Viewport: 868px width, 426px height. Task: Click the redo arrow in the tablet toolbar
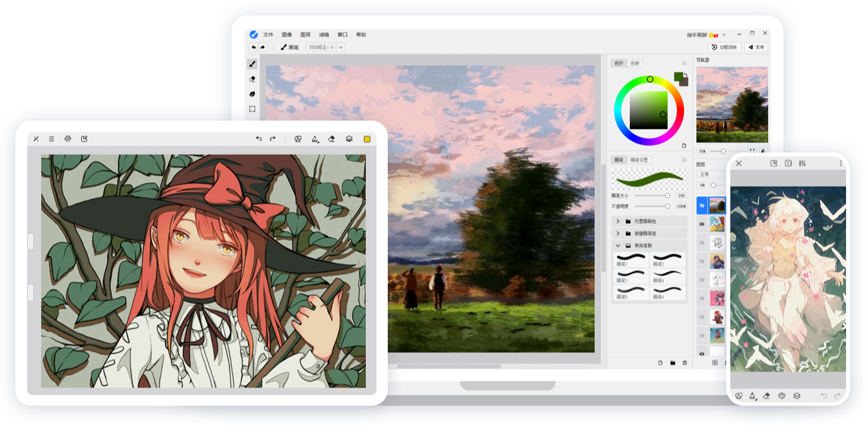point(273,139)
